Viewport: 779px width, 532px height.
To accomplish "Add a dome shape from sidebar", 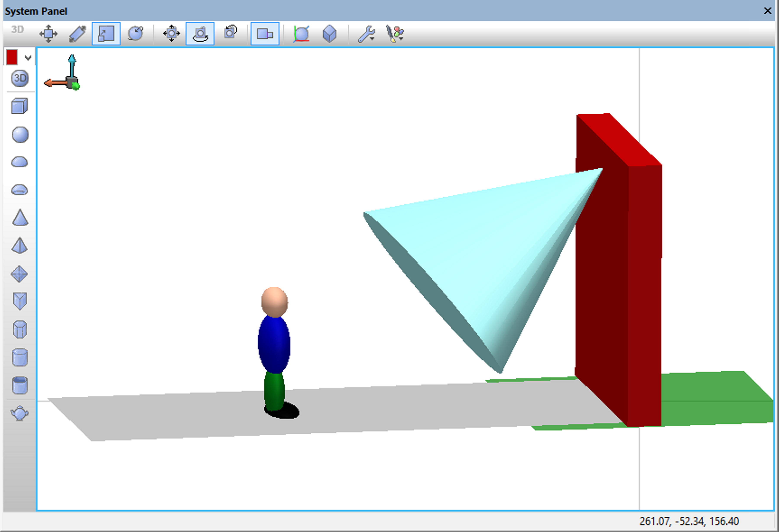I will click(19, 162).
